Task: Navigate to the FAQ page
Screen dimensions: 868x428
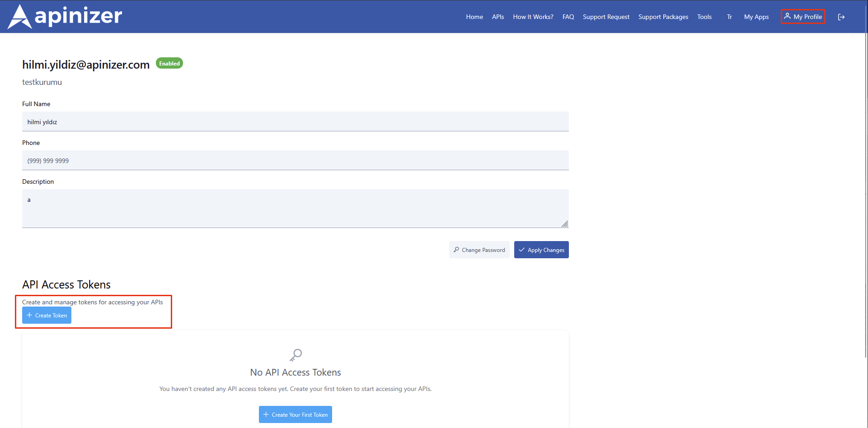Action: (x=568, y=17)
